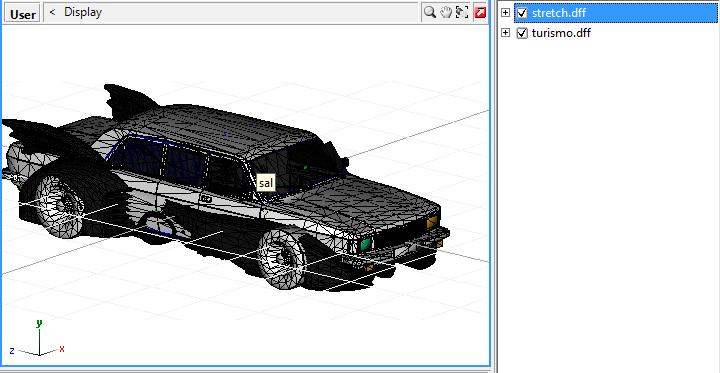Click the zoom extents icon
The height and width of the screenshot is (373, 720).
(x=461, y=12)
